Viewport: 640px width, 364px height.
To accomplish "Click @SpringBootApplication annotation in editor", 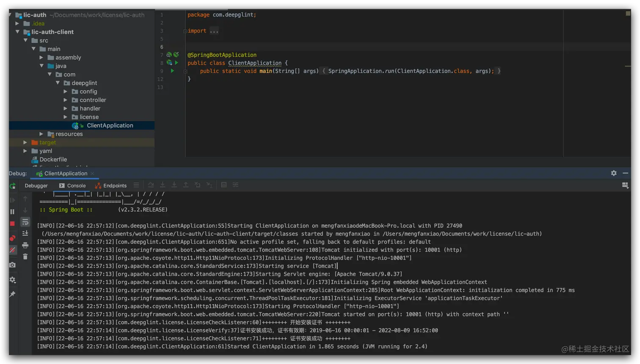I will point(222,55).
